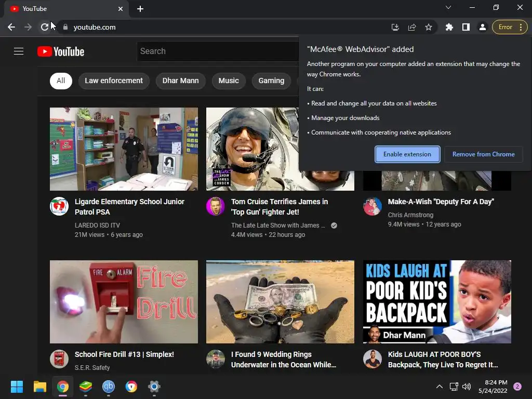Open Tom Cruise fighter jet thumbnail

(252, 149)
